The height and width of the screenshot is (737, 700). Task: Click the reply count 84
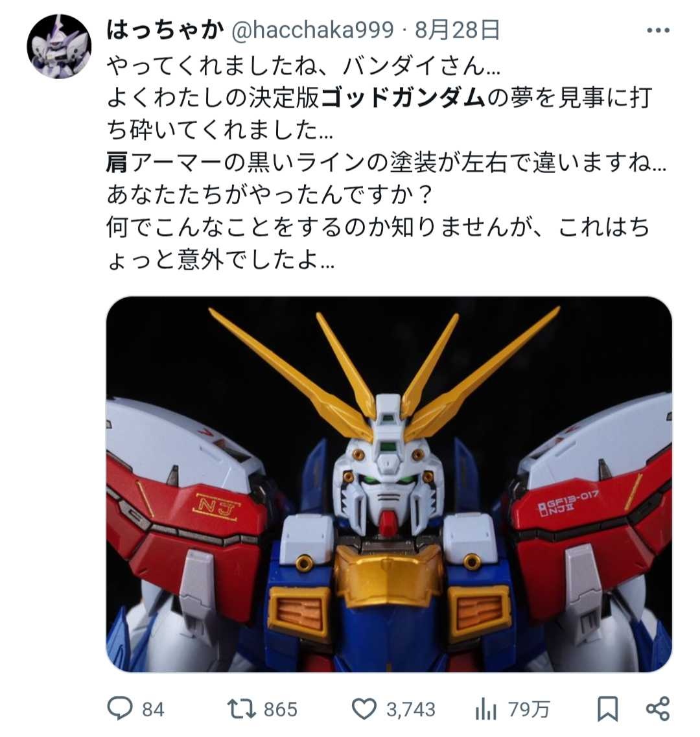coord(153,709)
